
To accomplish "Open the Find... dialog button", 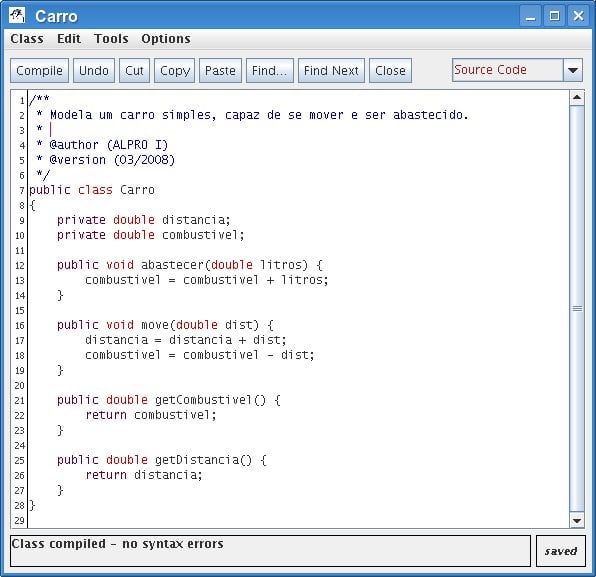I will (270, 71).
